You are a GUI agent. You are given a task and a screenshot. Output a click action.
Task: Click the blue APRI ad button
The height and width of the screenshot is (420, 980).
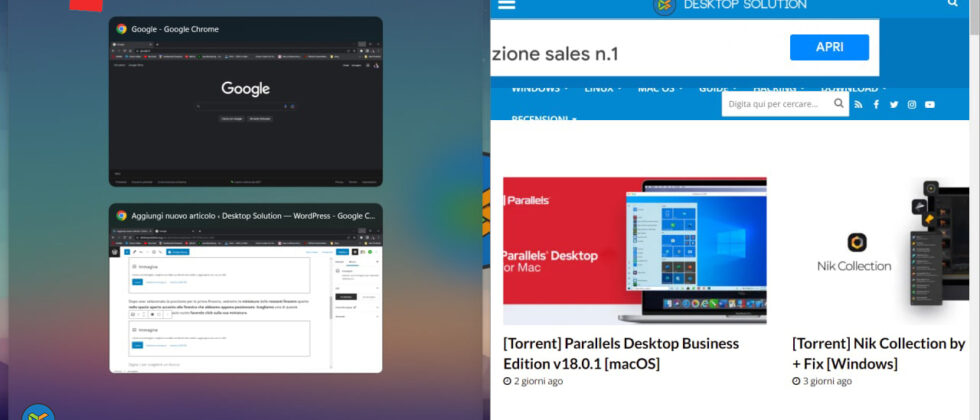[829, 48]
